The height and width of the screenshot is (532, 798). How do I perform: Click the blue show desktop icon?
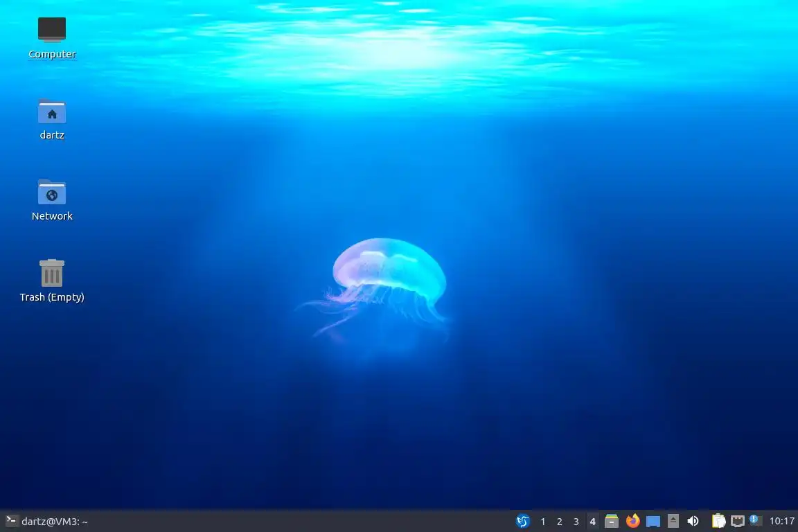653,522
